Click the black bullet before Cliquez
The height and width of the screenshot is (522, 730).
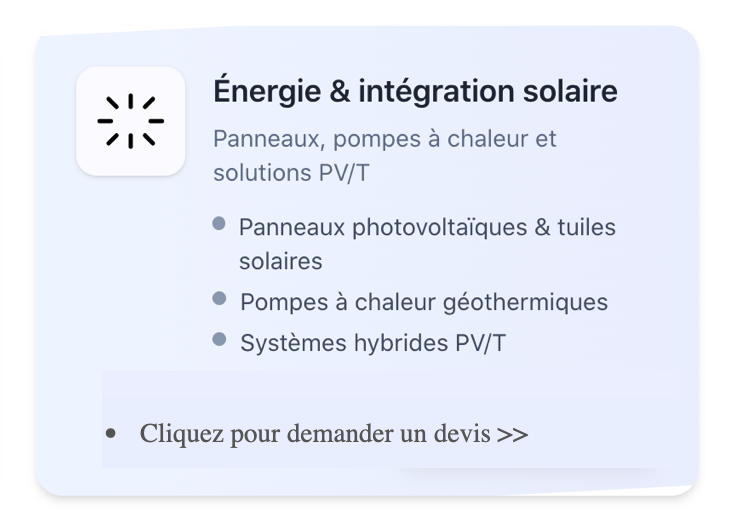[x=110, y=434]
